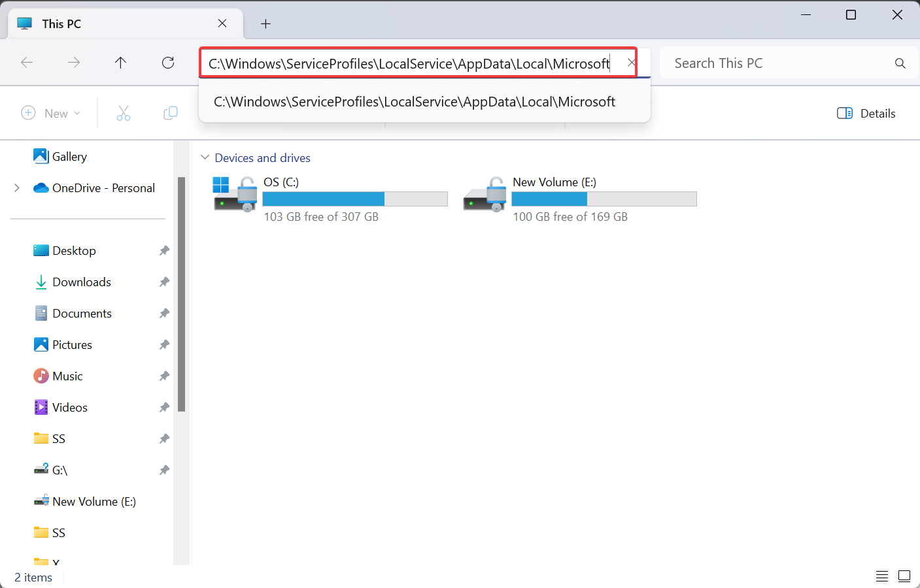Click the pin icon beside G:\
920x588 pixels.
click(x=164, y=470)
